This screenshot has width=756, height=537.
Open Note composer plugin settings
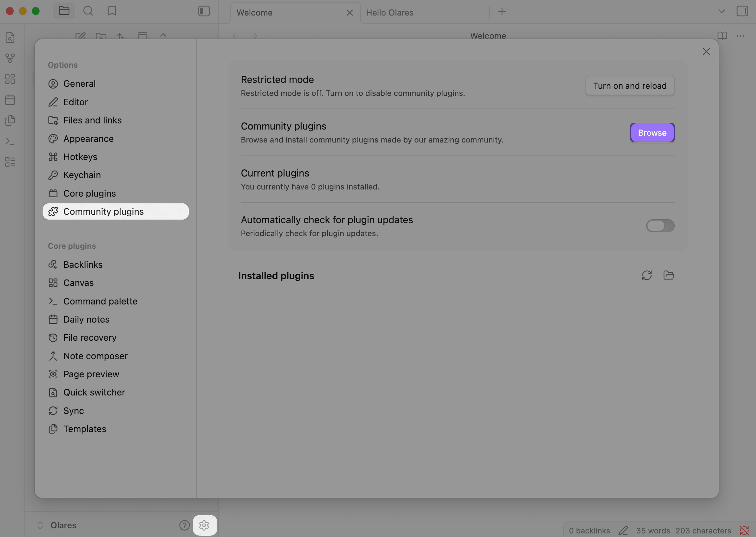coord(116,356)
